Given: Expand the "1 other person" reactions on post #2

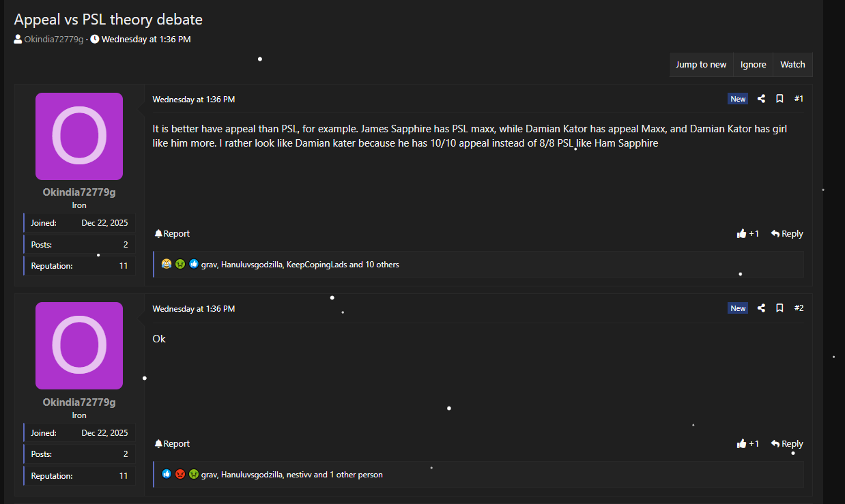Looking at the screenshot, I should (356, 475).
